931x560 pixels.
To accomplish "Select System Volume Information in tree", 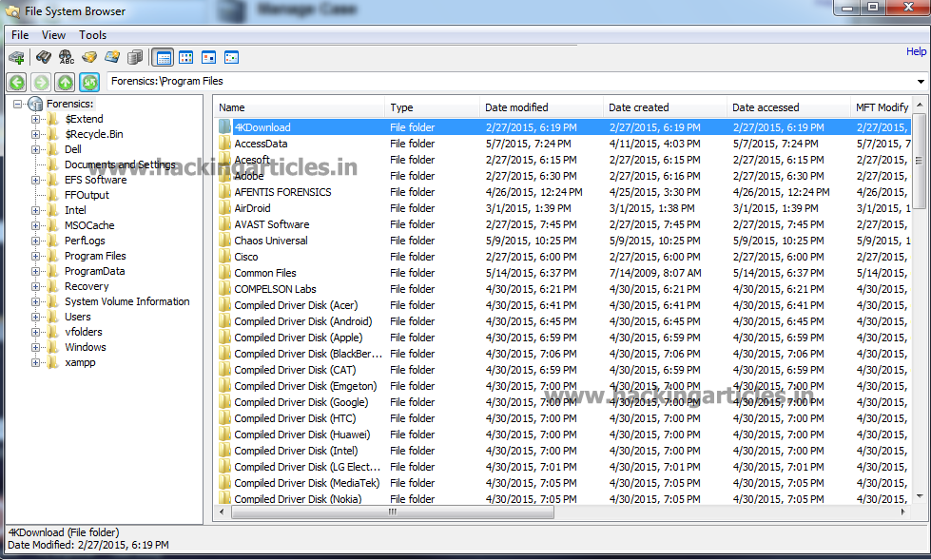I will pyautogui.click(x=127, y=301).
